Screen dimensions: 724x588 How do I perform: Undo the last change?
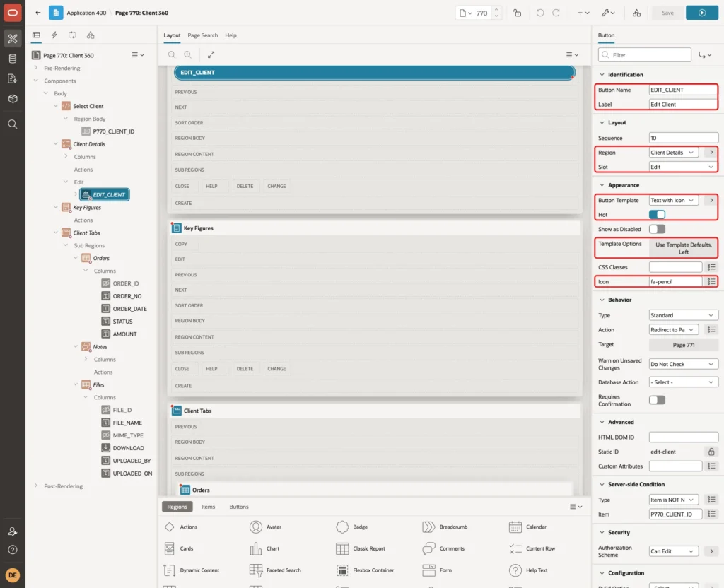tap(539, 13)
